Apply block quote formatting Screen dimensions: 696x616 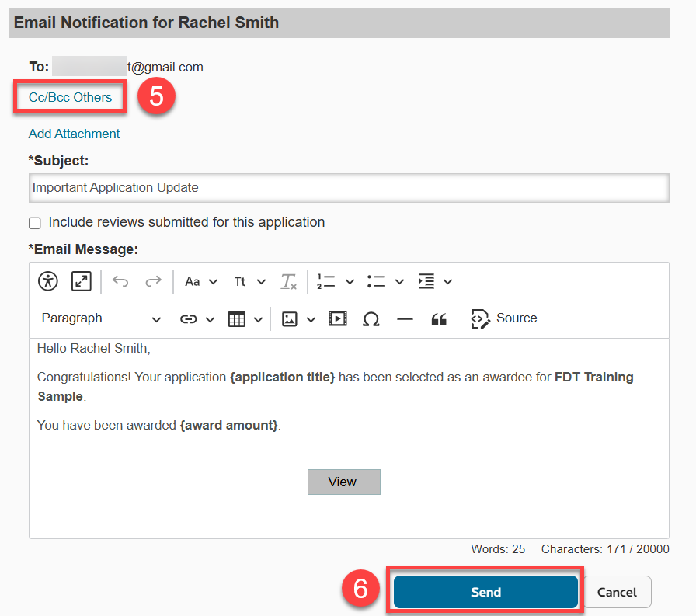439,319
